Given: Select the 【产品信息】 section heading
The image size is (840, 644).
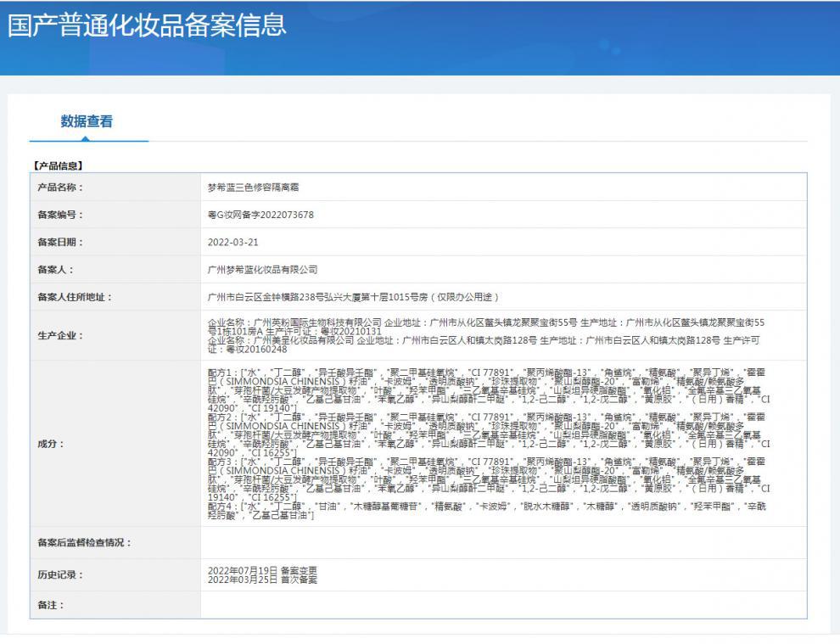Looking at the screenshot, I should [x=58, y=165].
